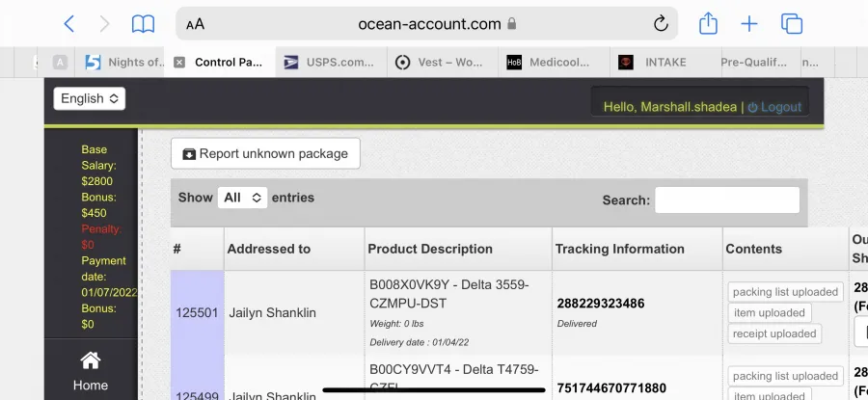
Task: Add a new tab with plus icon
Action: (x=749, y=24)
